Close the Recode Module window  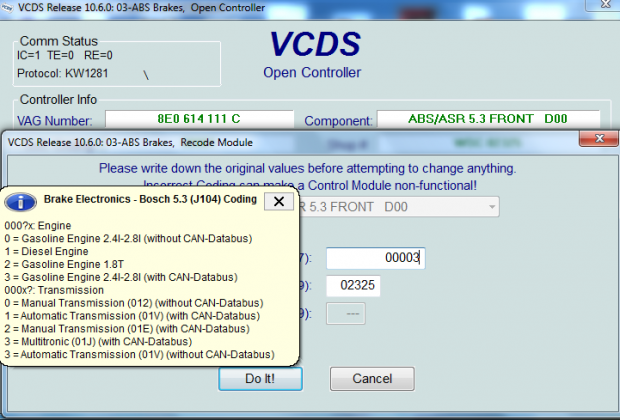click(x=599, y=139)
